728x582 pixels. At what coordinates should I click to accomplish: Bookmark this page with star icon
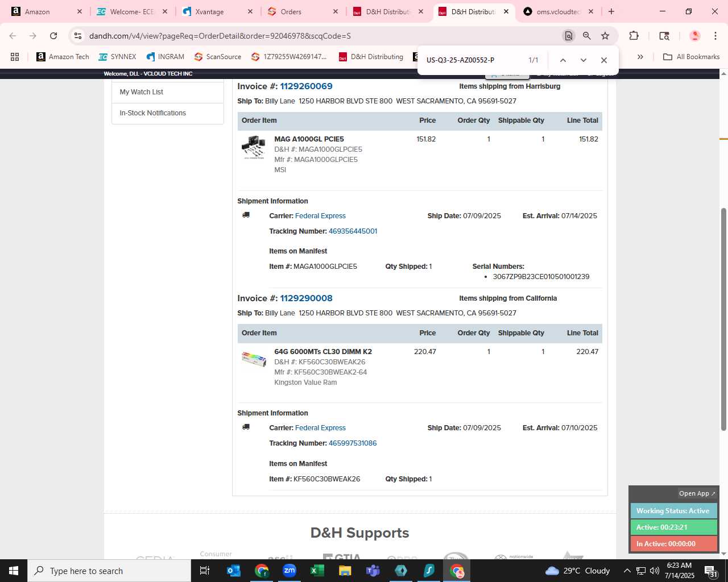[605, 36]
